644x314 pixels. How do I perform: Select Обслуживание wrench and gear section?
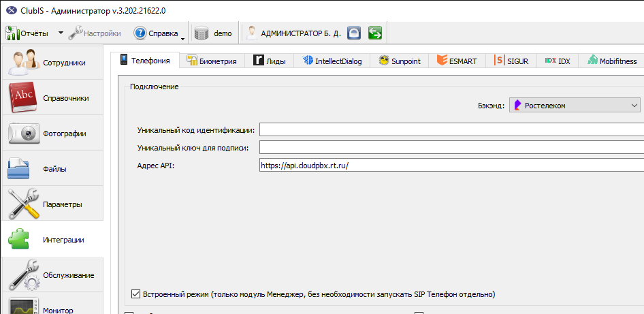click(52, 275)
